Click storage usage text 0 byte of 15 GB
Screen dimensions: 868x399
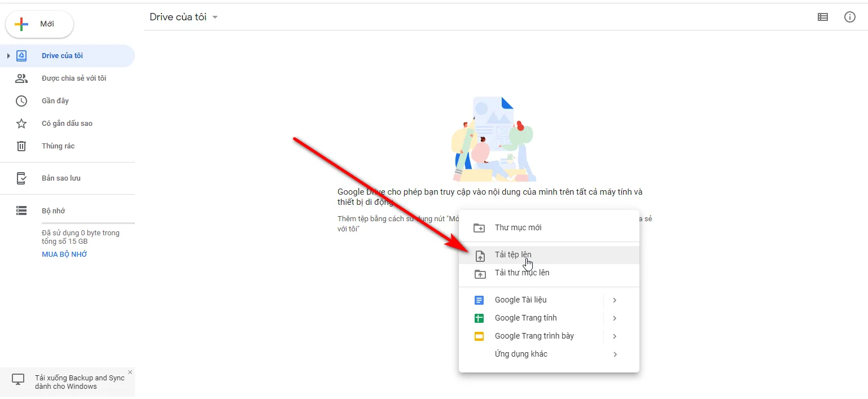click(x=81, y=237)
